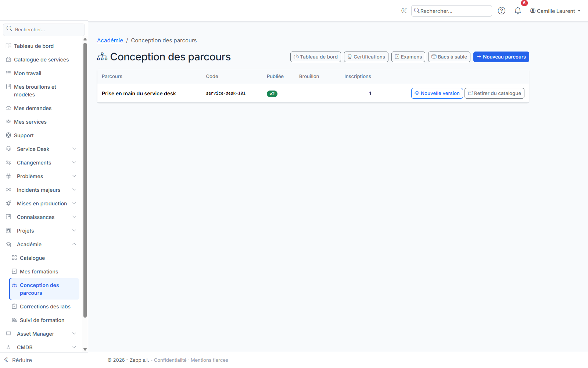Open notifications bell with 6 badge
The width and height of the screenshot is (588, 368).
click(518, 11)
